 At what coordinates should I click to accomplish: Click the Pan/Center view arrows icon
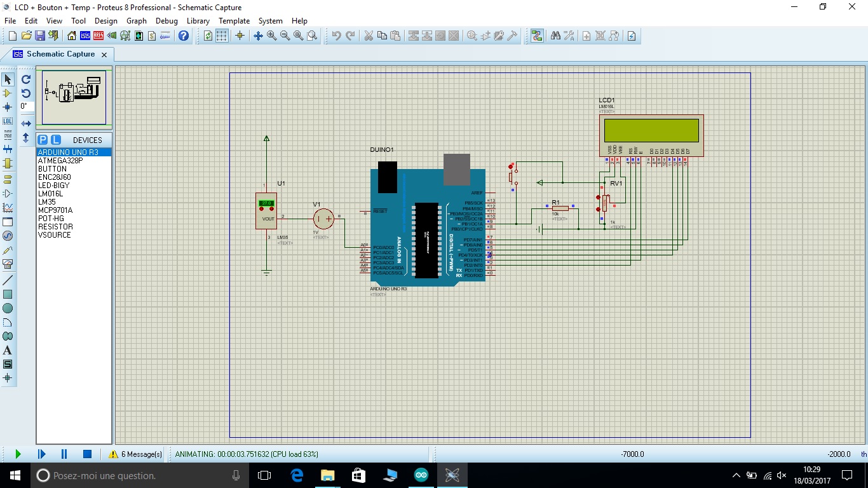pos(258,36)
